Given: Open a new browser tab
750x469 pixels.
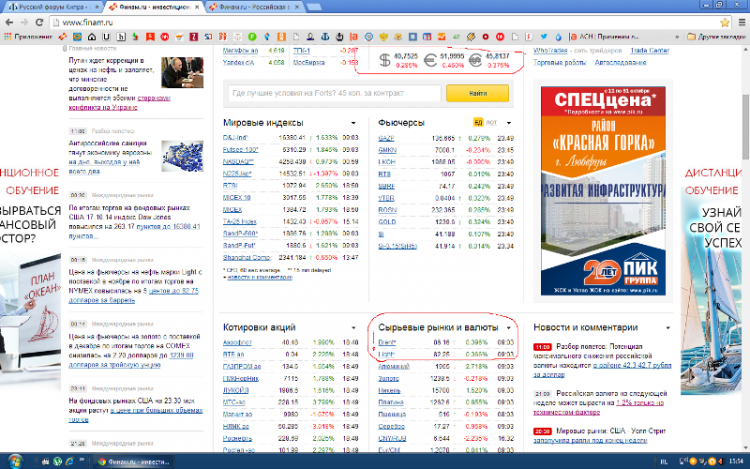Looking at the screenshot, I should [x=314, y=7].
